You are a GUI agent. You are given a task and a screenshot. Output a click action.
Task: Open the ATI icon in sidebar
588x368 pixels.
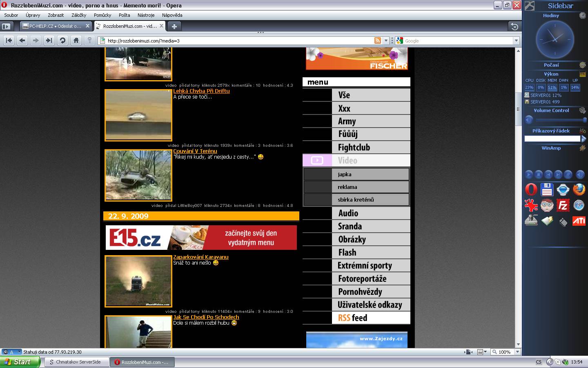pos(579,221)
